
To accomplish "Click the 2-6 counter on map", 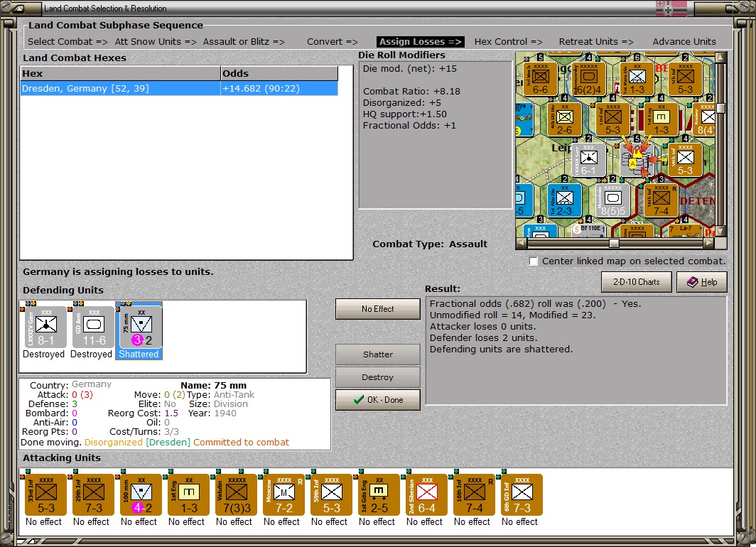I will (565, 119).
